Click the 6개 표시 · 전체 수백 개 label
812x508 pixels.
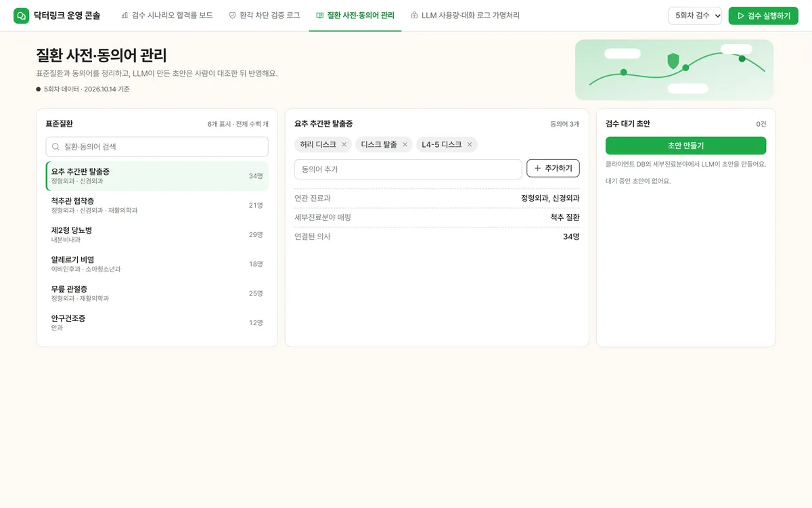coord(238,124)
